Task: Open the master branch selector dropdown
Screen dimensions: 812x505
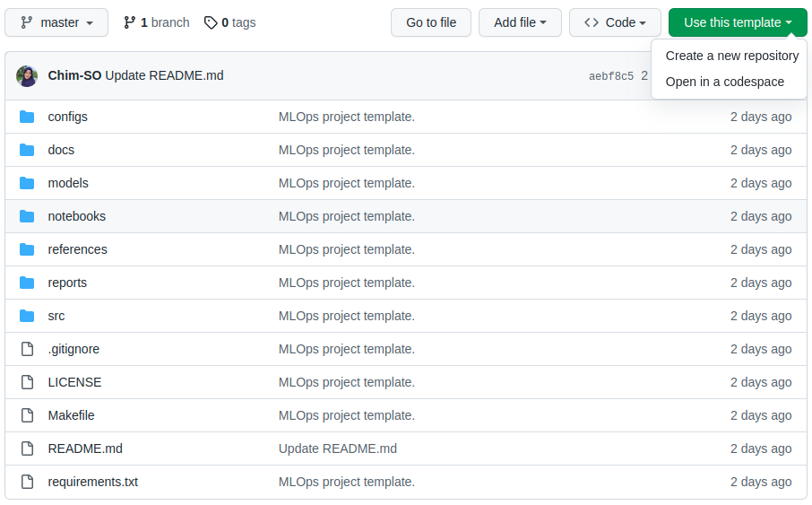Action: click(x=56, y=22)
